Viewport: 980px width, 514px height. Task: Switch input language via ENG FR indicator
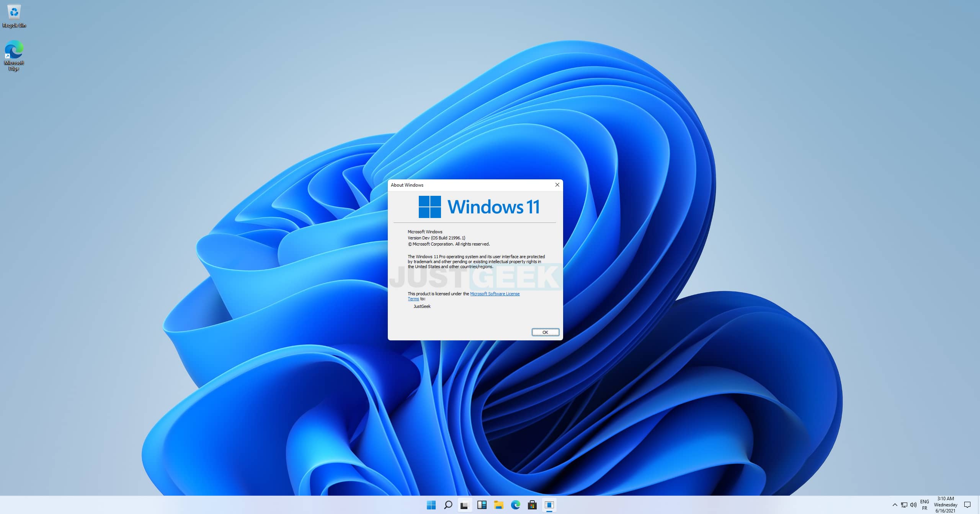coord(924,505)
